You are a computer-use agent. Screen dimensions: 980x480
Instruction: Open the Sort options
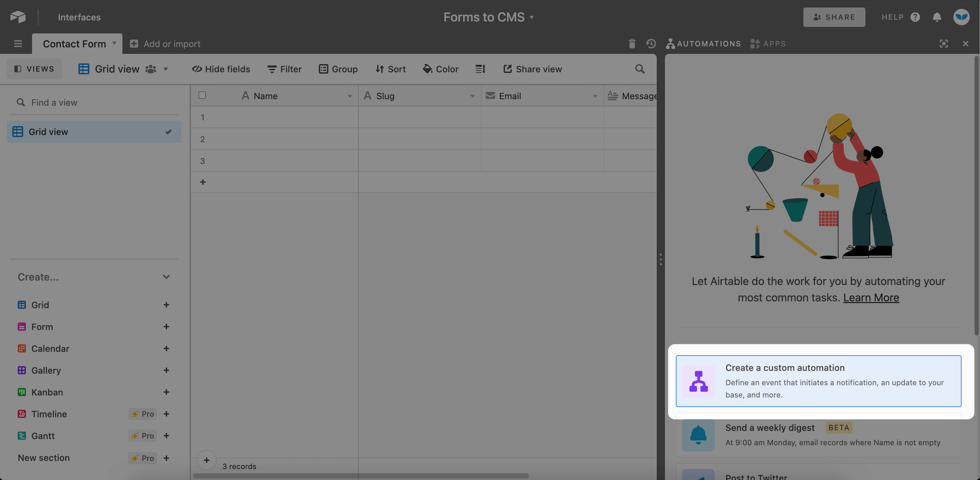tap(390, 69)
